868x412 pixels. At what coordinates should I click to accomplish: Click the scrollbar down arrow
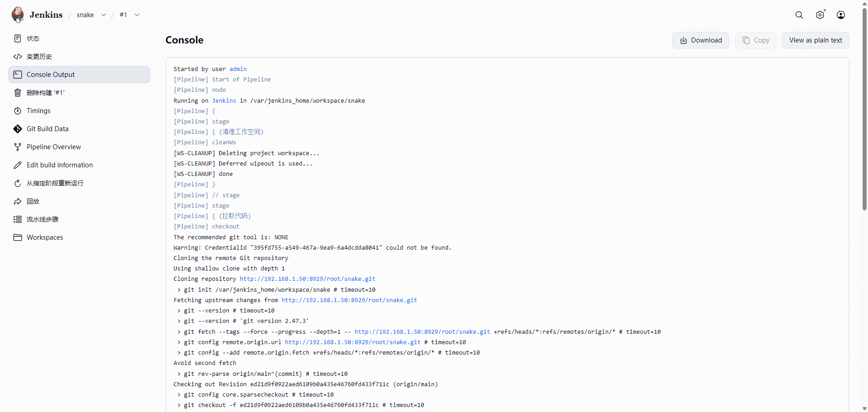[x=864, y=408]
